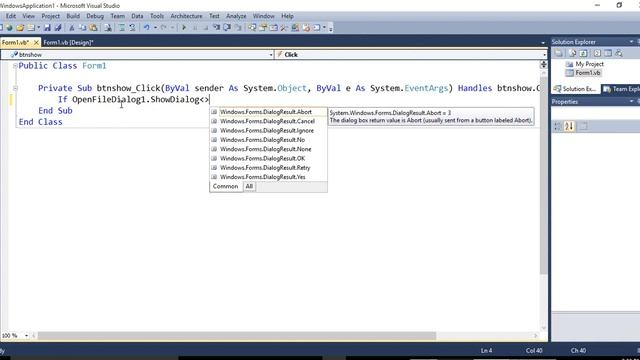Click Categorized icon in Properties panel
Image resolution: width=640 pixels, height=360 pixels.
tap(558, 126)
